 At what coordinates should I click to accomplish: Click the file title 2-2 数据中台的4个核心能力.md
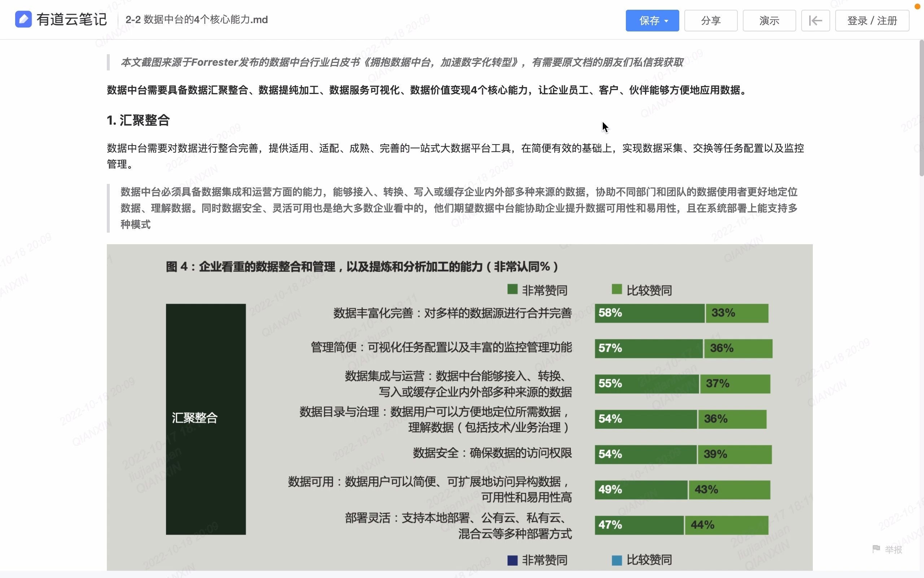coord(197,20)
